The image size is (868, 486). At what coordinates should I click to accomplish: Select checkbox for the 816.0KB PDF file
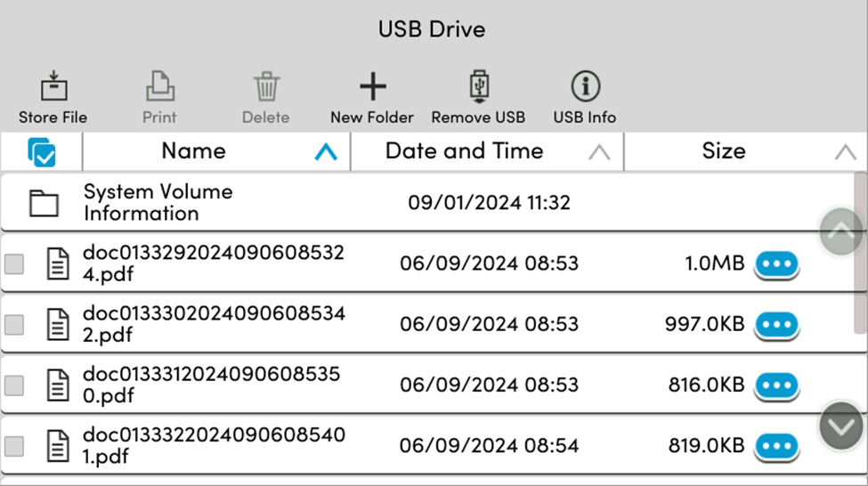14,385
